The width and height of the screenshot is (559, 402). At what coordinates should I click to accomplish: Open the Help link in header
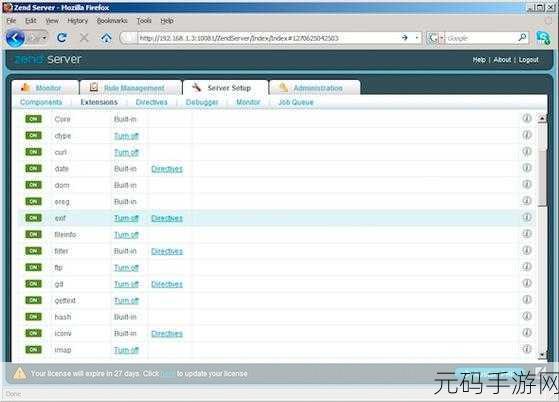tap(479, 60)
